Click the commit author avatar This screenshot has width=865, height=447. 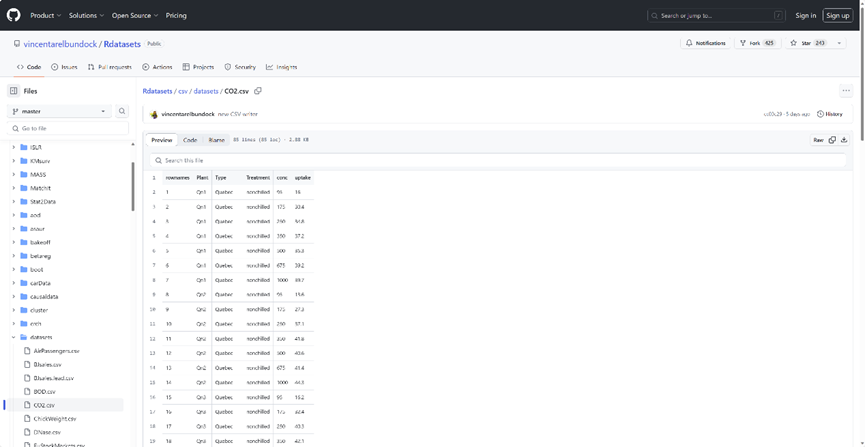[x=154, y=114]
